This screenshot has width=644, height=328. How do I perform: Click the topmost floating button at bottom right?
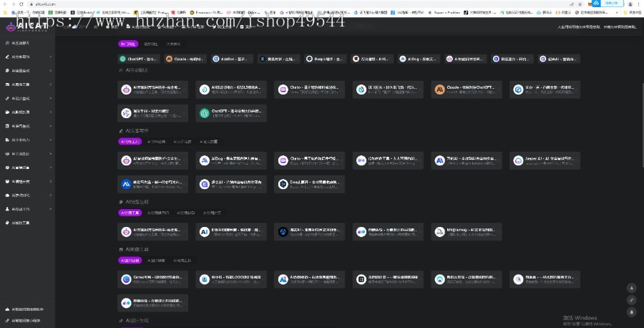coord(631,288)
